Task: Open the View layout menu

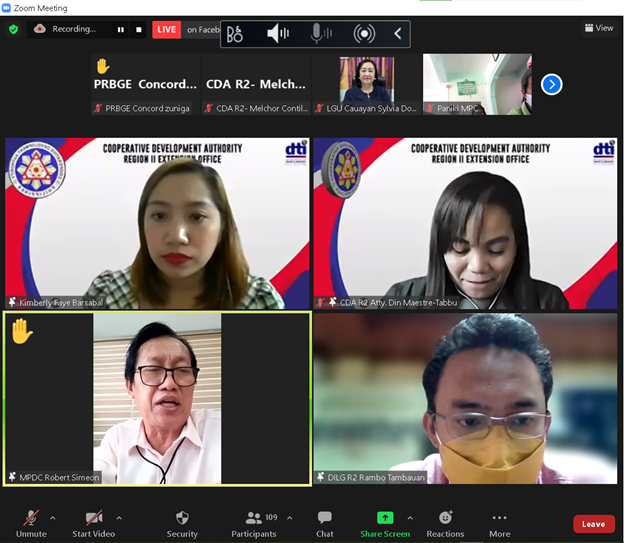Action: 599,28
